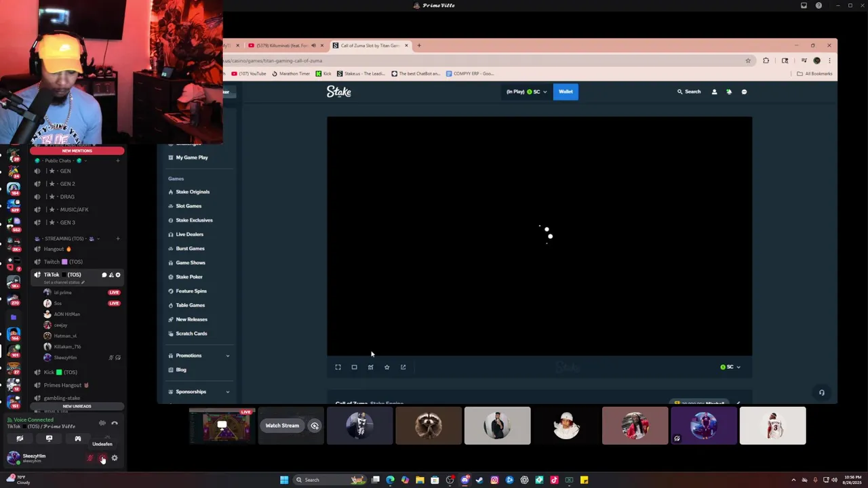Toggle theatre mode under the Stake game

tap(354, 367)
